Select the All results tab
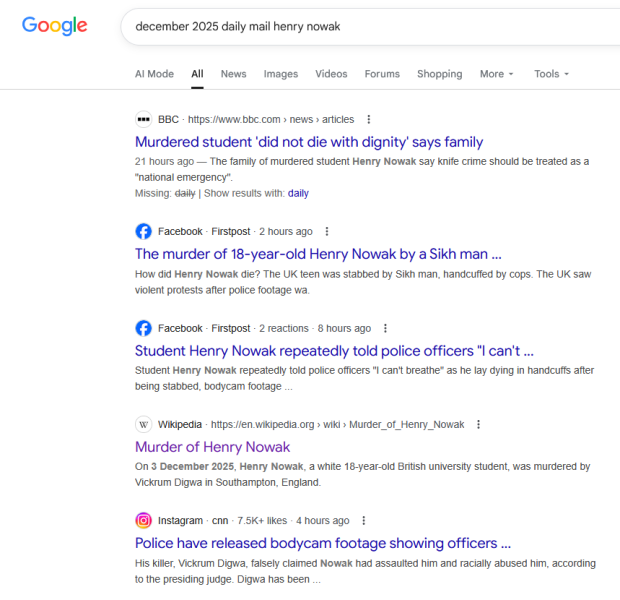 point(197,74)
